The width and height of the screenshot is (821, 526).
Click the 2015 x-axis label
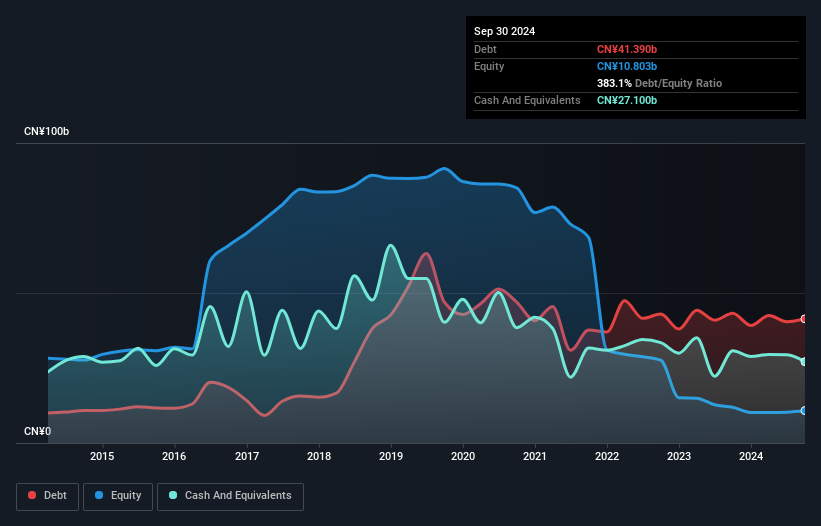(x=102, y=456)
